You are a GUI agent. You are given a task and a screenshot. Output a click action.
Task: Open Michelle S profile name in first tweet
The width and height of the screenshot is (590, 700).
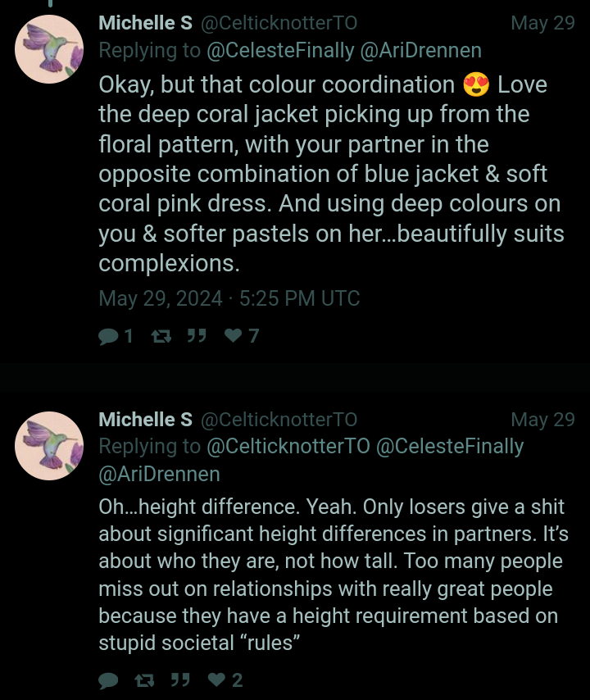tap(145, 23)
